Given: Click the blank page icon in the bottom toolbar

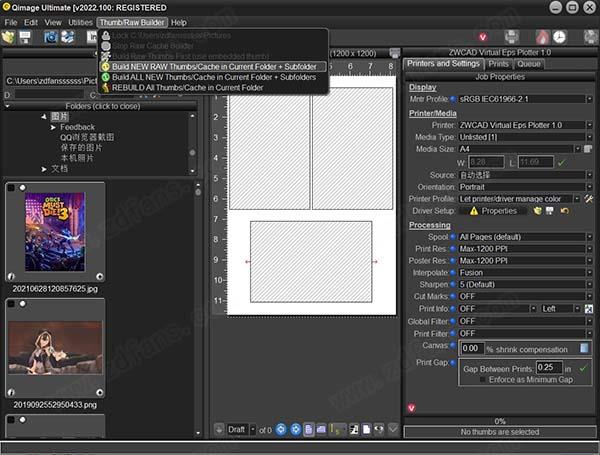Looking at the screenshot, I should coord(367,429).
